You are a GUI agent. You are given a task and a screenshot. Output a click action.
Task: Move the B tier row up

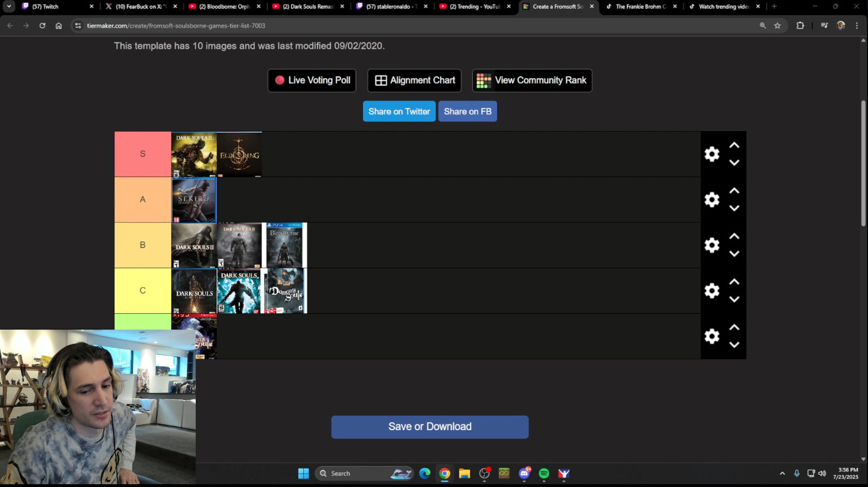734,236
